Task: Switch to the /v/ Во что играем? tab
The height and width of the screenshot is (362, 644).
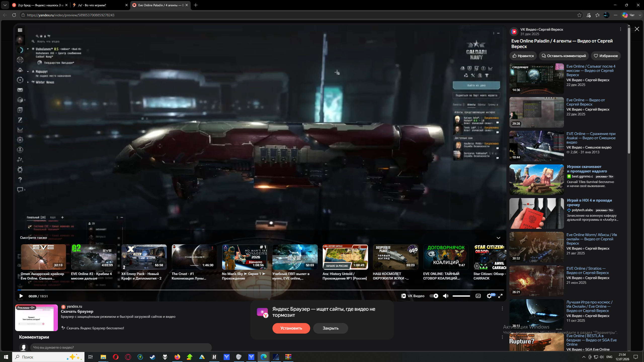Action: click(100, 5)
